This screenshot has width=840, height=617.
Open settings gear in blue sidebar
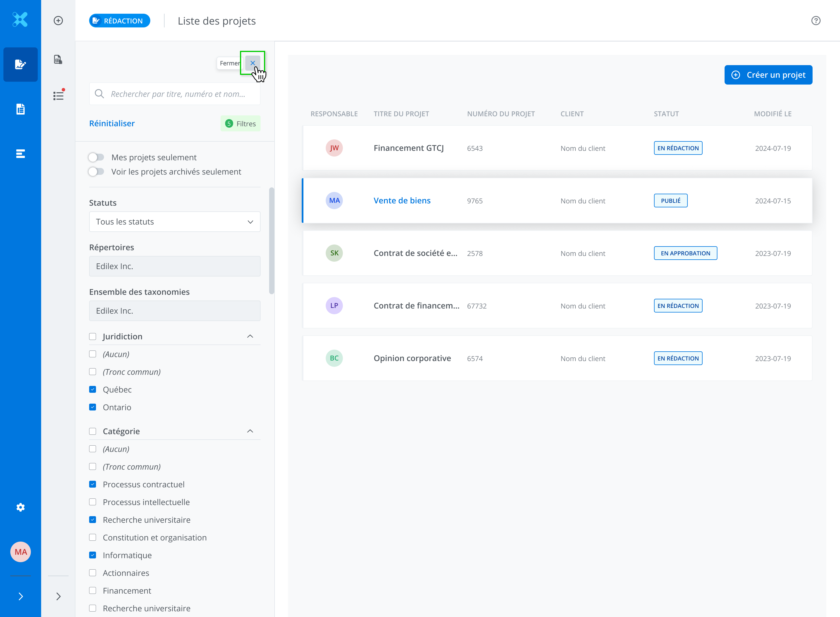coord(21,507)
